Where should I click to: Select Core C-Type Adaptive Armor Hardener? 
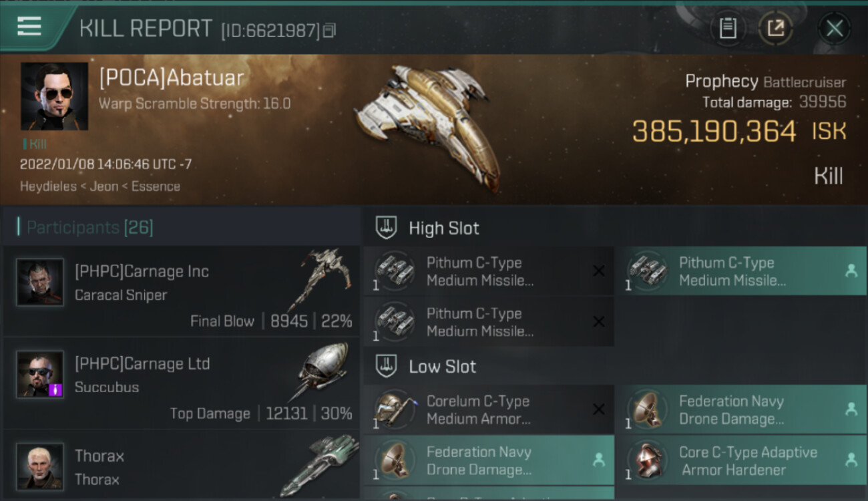pyautogui.click(x=740, y=460)
